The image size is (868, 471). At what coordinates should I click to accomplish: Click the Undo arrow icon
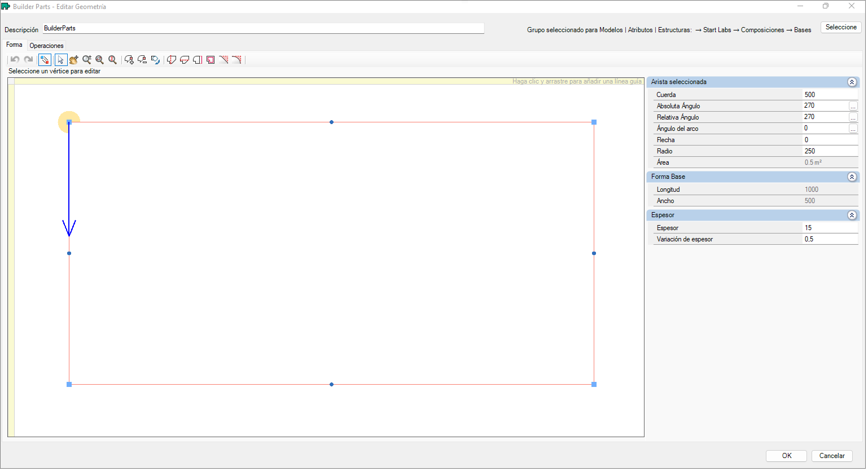[x=15, y=60]
